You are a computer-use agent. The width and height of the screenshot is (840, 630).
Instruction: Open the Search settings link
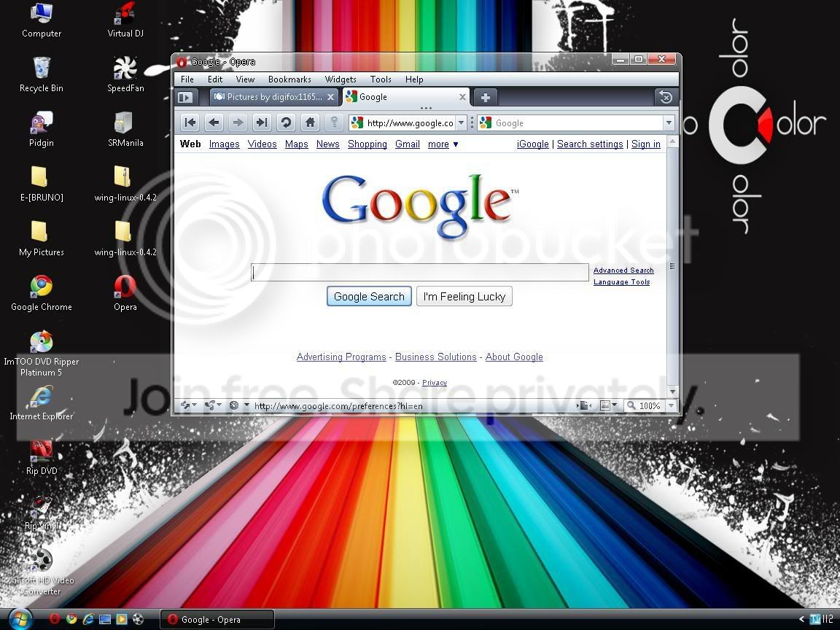590,144
